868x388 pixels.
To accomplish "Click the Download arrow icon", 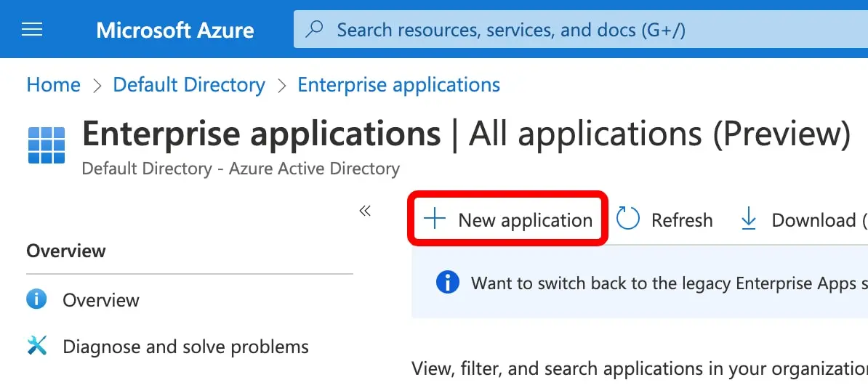I will 749,219.
